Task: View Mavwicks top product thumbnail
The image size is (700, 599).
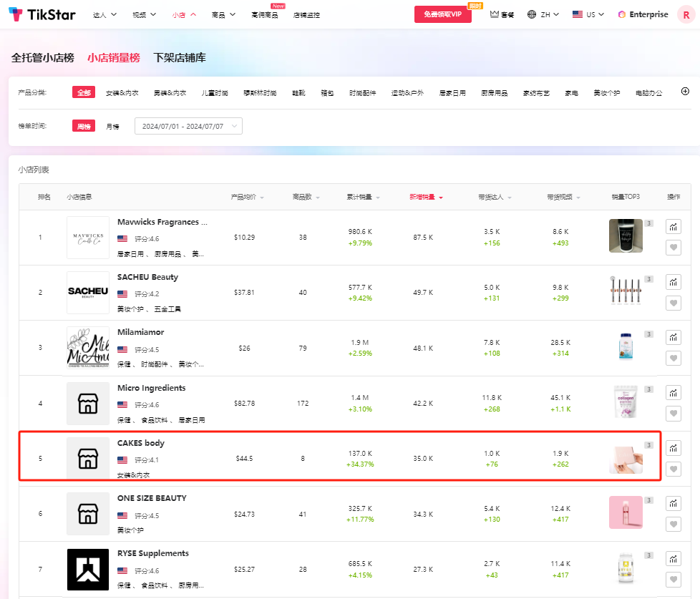Action: click(626, 235)
